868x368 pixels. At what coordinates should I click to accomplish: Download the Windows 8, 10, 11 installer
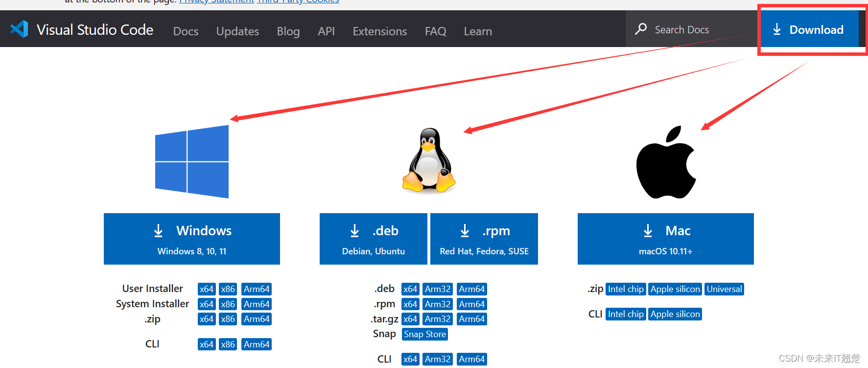point(192,239)
